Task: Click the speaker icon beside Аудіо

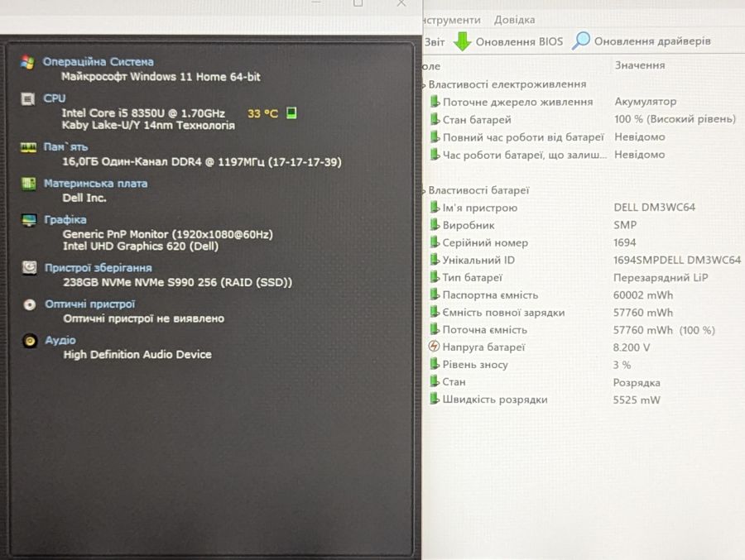Action: (x=30, y=341)
